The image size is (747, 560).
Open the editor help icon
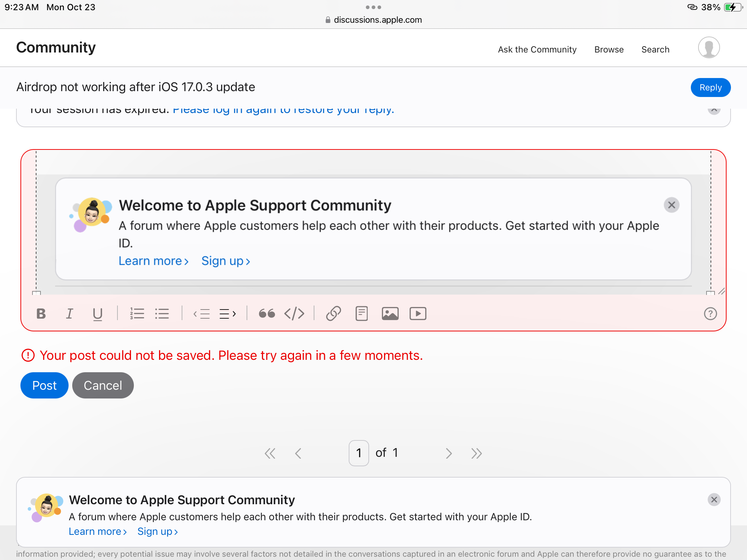click(x=710, y=314)
